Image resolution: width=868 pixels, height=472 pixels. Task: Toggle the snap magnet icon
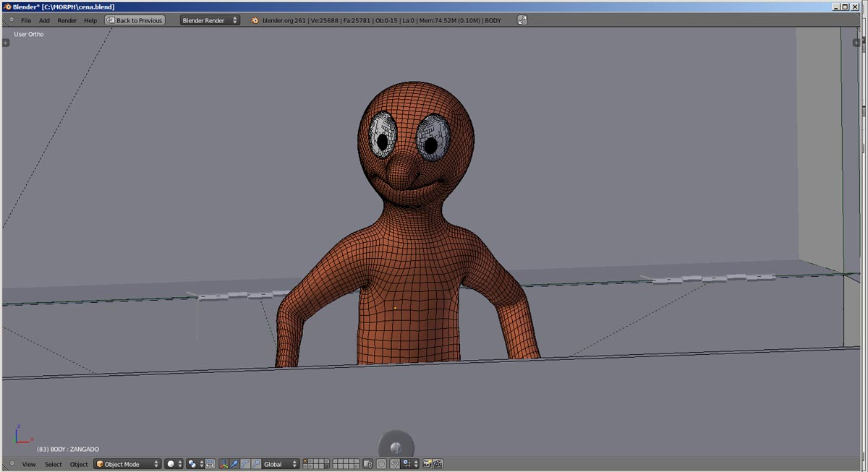point(396,463)
